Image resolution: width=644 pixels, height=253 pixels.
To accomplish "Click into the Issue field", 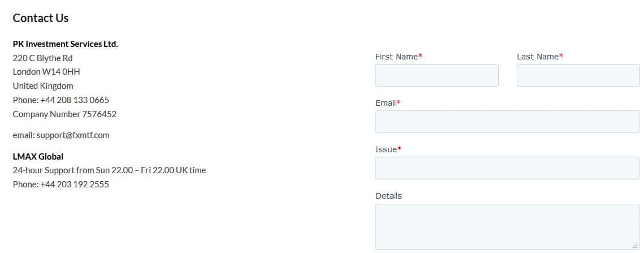I will (x=507, y=168).
